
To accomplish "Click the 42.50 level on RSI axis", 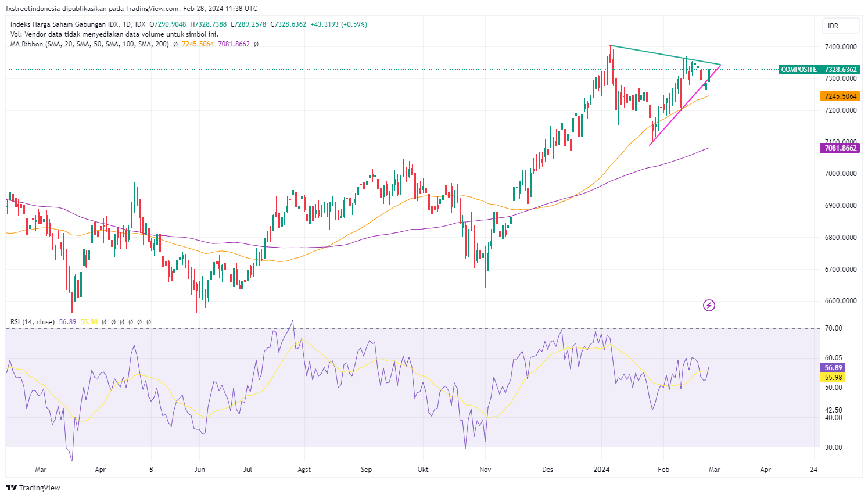I will (834, 410).
